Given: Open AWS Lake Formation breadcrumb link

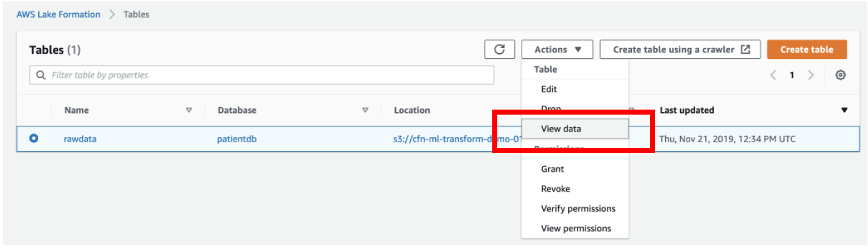Looking at the screenshot, I should 58,14.
